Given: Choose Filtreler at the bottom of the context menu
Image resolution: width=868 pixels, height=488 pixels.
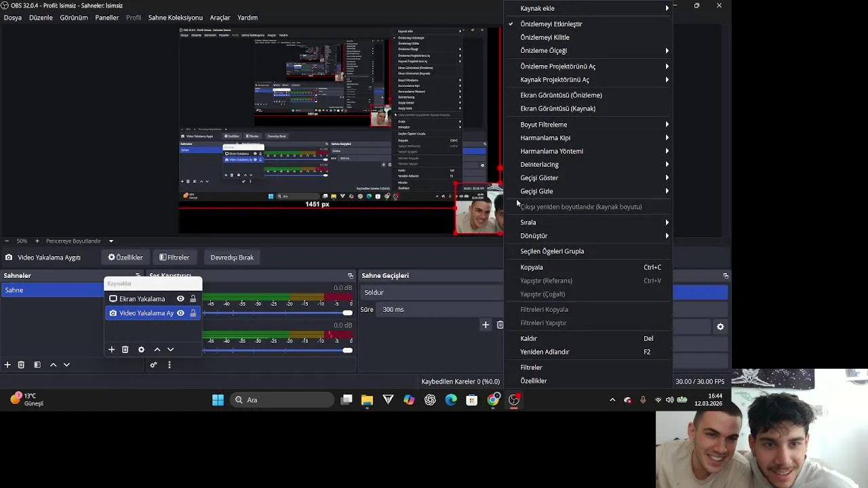Looking at the screenshot, I should tap(589, 367).
